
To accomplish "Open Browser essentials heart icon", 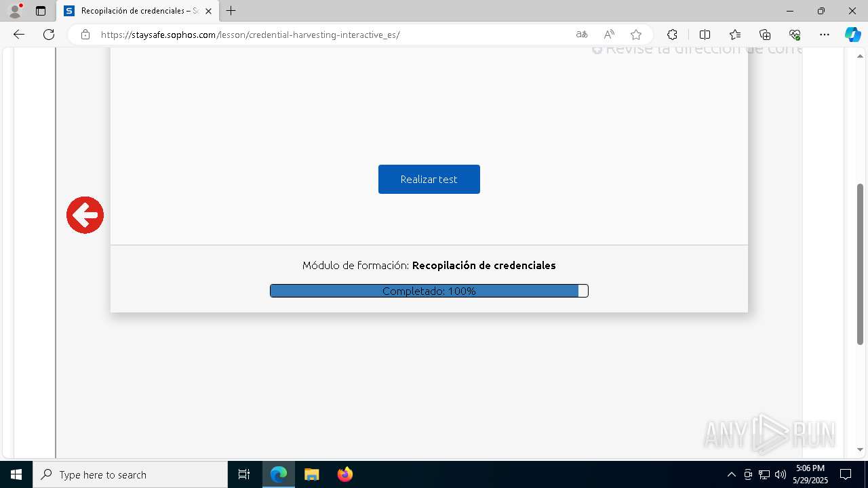I will tap(795, 35).
